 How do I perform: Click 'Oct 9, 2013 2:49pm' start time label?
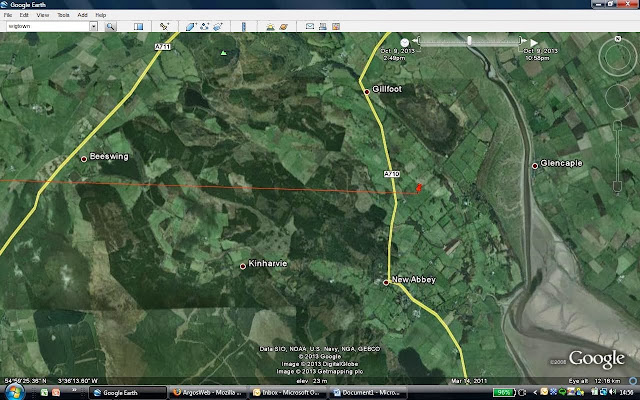[397, 54]
